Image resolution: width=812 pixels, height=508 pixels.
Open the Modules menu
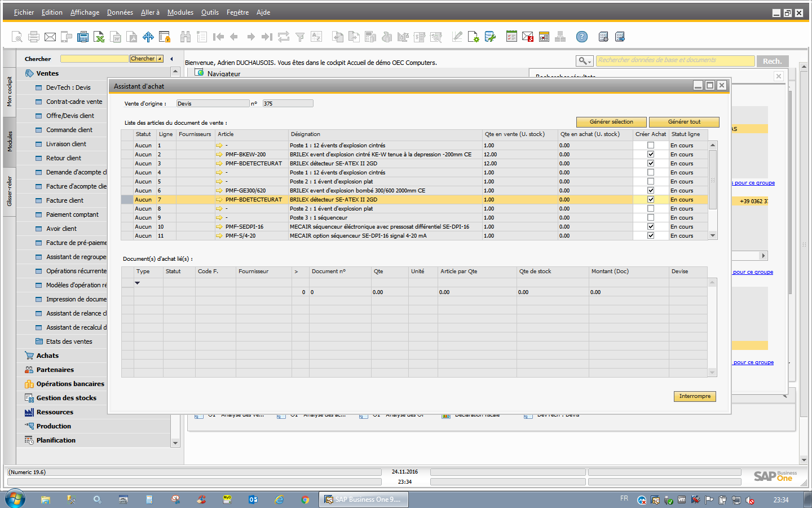coord(180,12)
